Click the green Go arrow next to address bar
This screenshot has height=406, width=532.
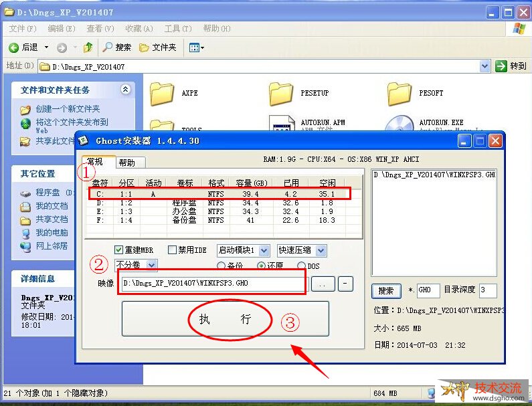tap(501, 66)
